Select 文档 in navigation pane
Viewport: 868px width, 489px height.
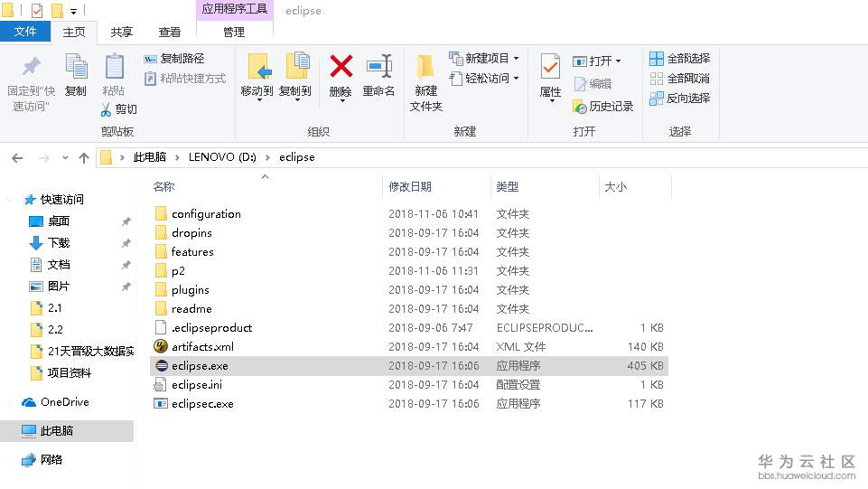click(59, 264)
